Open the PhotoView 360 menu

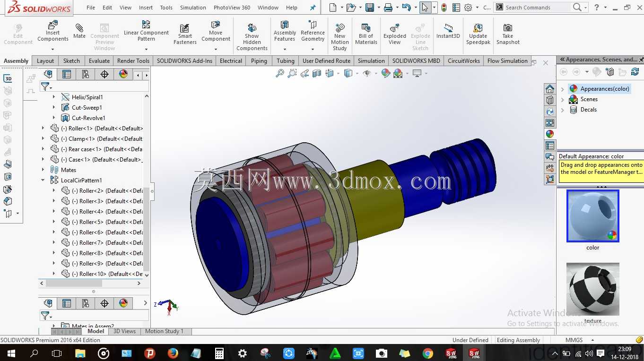pos(232,8)
